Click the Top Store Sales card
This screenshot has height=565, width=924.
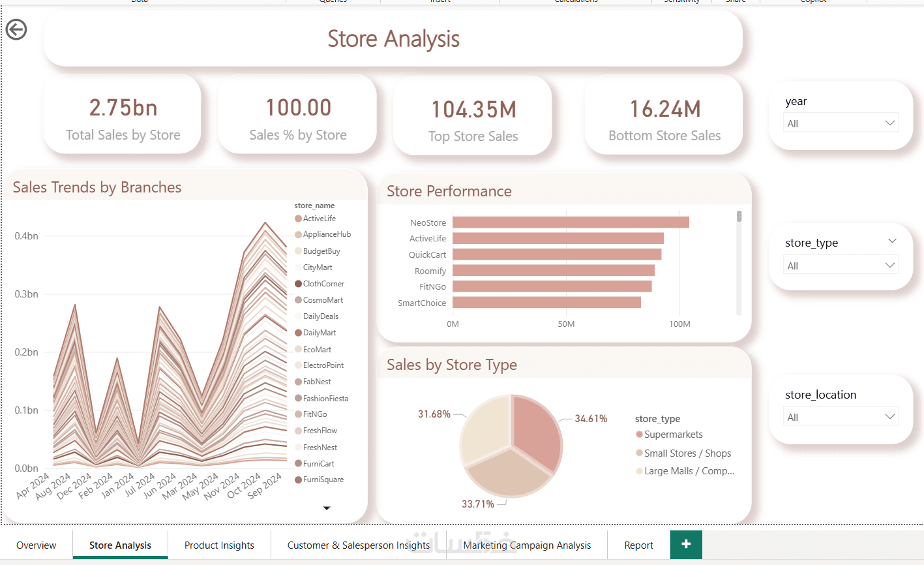click(473, 116)
